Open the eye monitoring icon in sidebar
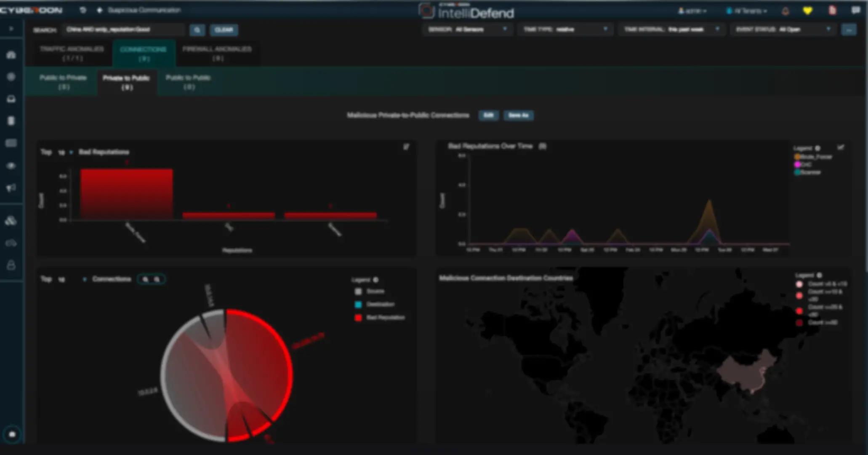The width and height of the screenshot is (868, 455). point(11,166)
